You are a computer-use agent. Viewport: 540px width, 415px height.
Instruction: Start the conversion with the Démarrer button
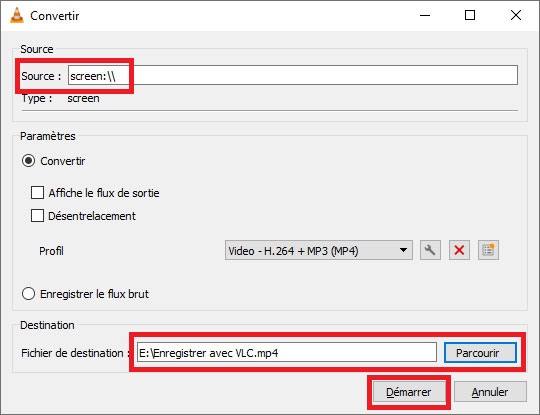pyautogui.click(x=409, y=392)
